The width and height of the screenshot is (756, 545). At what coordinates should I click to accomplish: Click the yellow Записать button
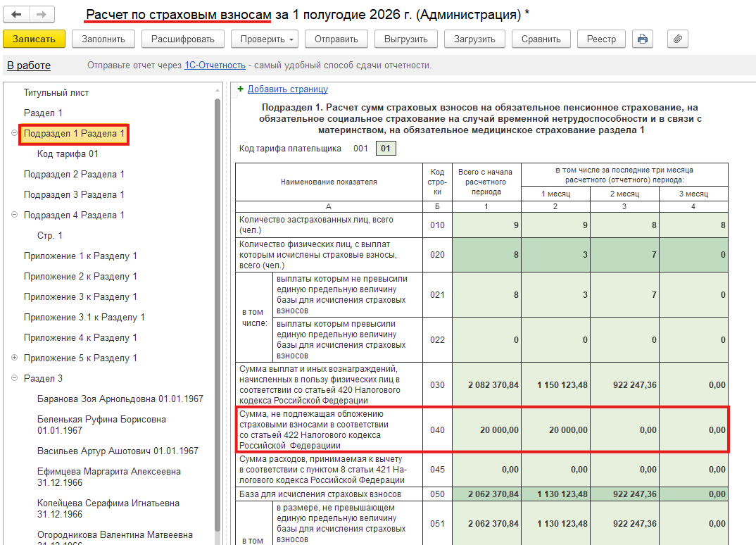point(34,39)
